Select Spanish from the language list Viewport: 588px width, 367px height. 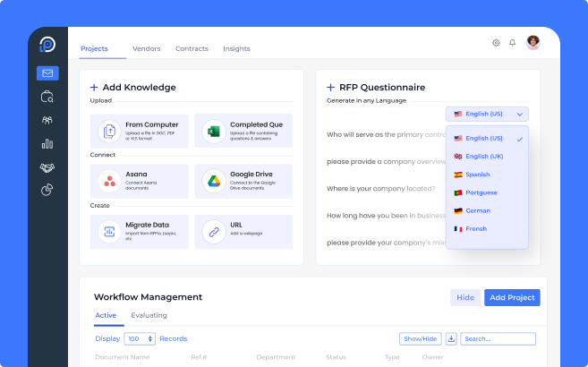pos(478,175)
